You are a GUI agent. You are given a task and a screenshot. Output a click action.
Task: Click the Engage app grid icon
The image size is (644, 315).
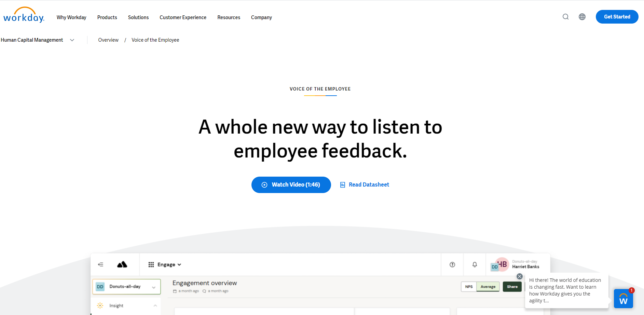[x=151, y=264]
